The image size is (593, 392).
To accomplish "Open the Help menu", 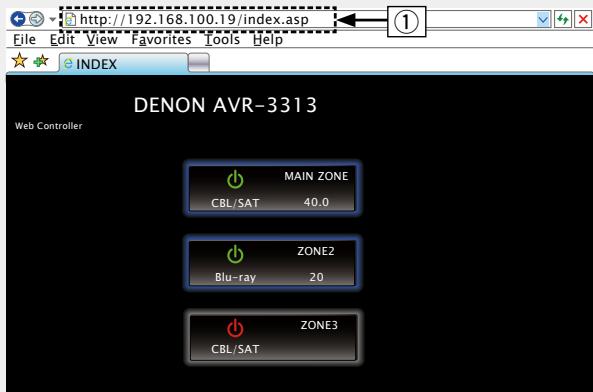I will pyautogui.click(x=268, y=40).
